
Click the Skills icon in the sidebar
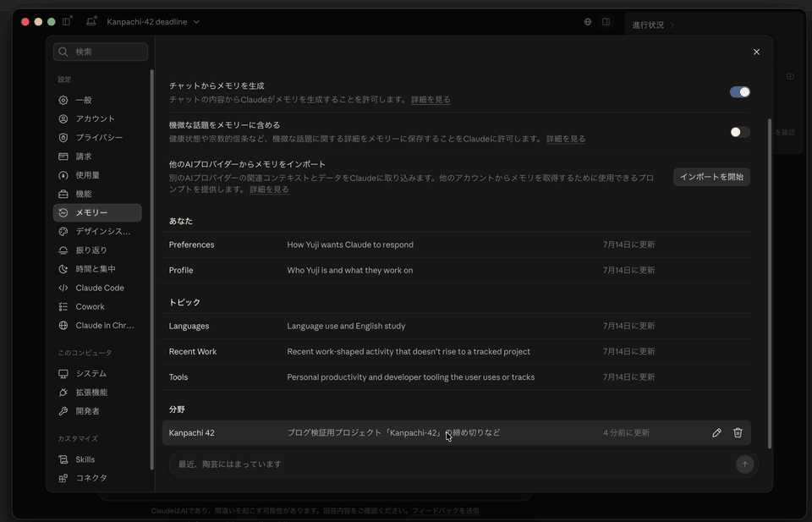click(63, 459)
